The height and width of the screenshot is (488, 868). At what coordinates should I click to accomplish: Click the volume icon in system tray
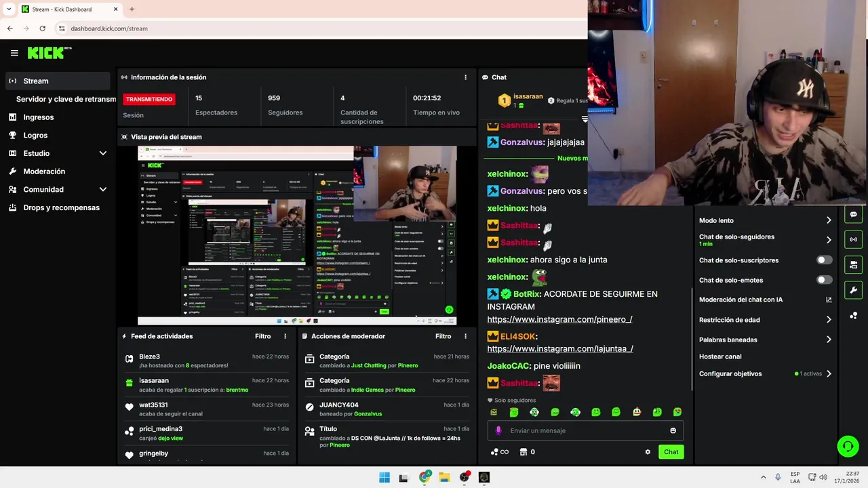pyautogui.click(x=824, y=477)
